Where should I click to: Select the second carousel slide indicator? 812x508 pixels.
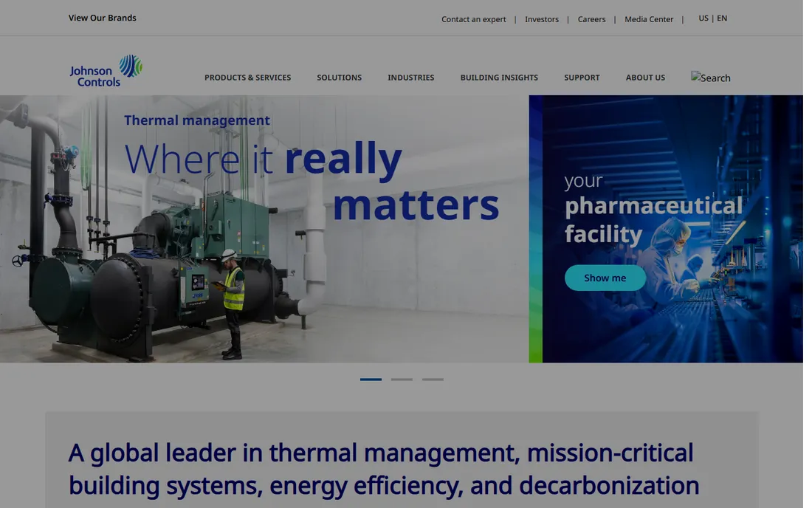tap(402, 380)
